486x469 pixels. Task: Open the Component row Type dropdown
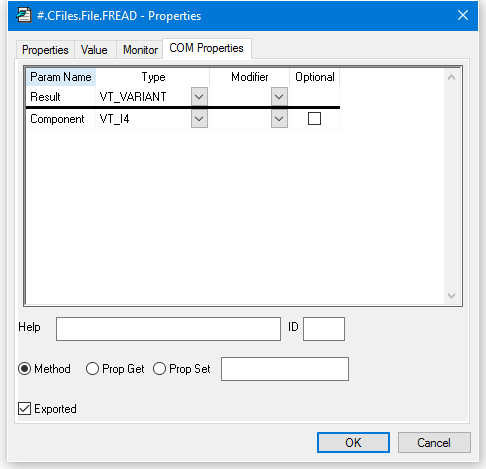click(x=199, y=119)
